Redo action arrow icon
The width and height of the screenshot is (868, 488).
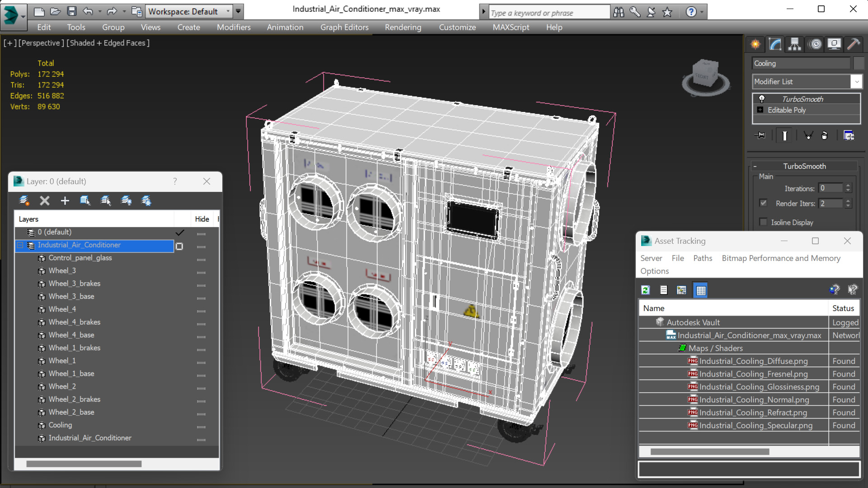(x=112, y=11)
